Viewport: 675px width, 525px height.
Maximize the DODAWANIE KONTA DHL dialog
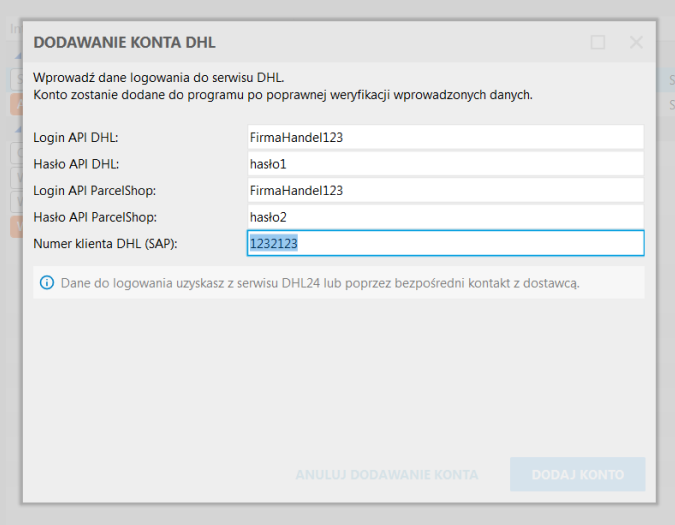(x=598, y=42)
